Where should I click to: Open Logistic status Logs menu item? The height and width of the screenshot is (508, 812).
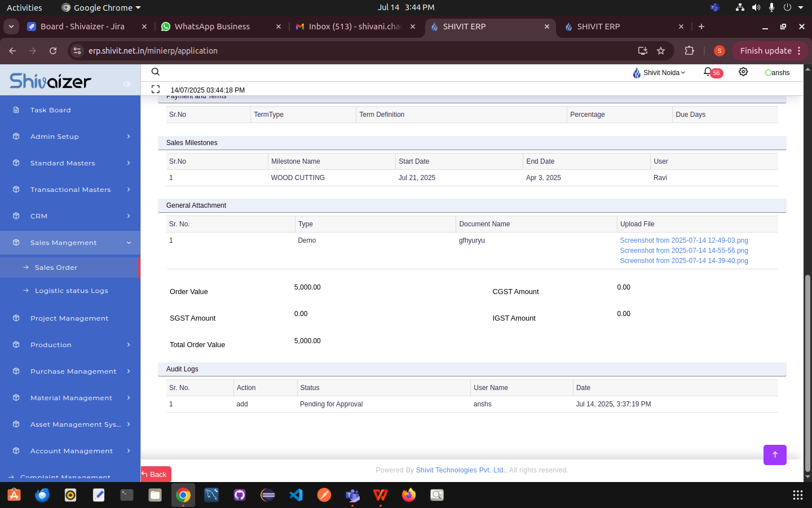click(71, 291)
